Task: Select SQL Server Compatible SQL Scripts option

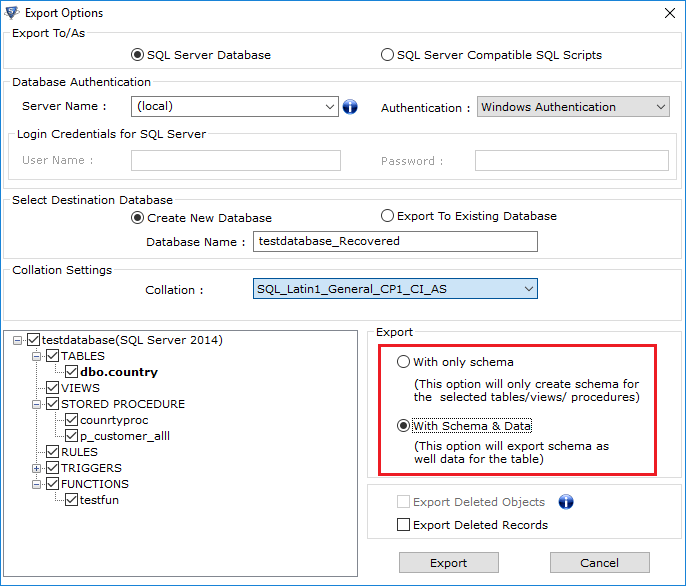Action: [387, 55]
